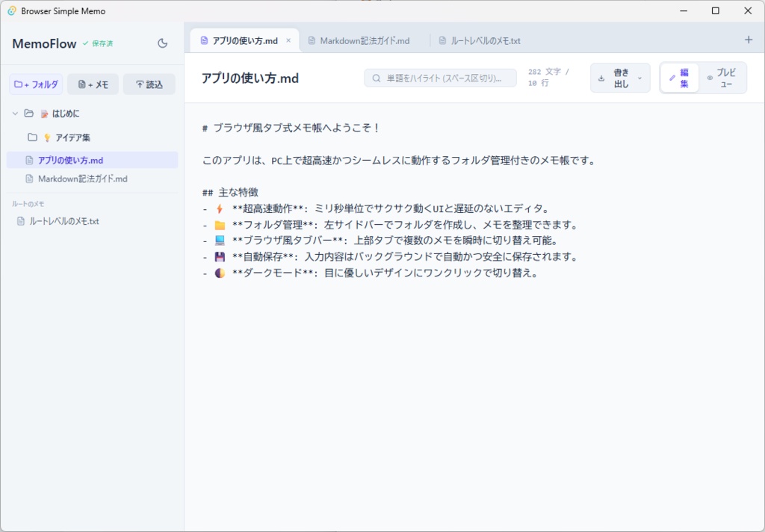Click the yellow folder emoji in editor
Screen dimensions: 765x532
(220, 225)
